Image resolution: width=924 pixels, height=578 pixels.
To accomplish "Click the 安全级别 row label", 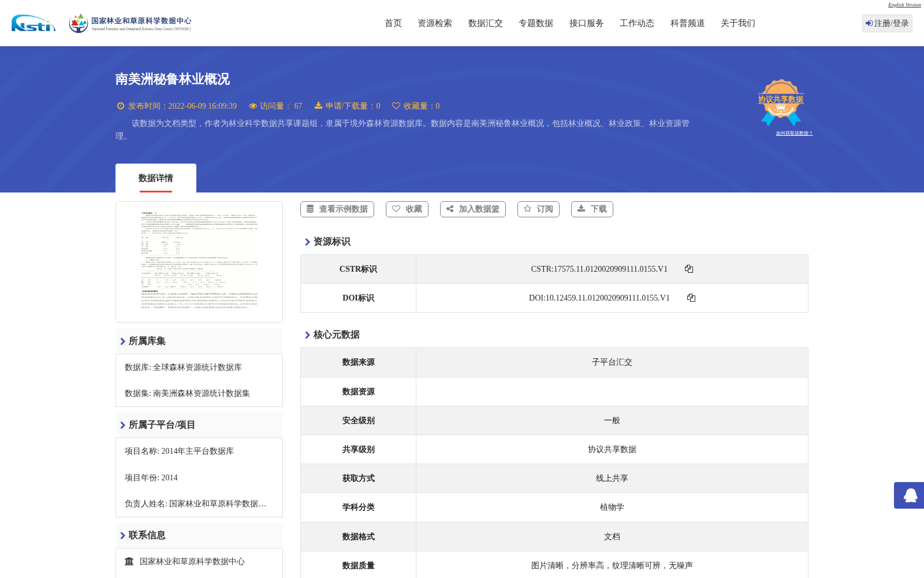I will 358,420.
